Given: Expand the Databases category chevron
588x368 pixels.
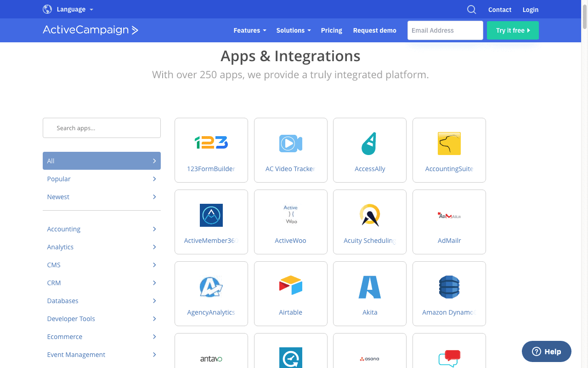Looking at the screenshot, I should [154, 301].
